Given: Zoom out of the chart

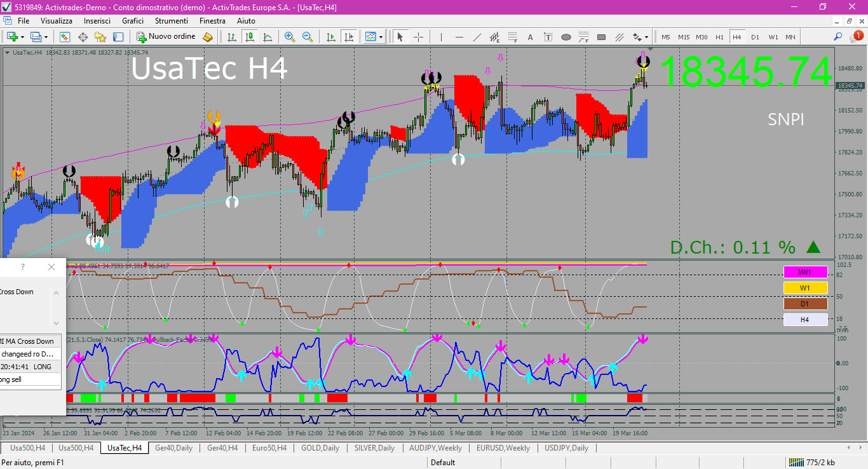Looking at the screenshot, I should coord(308,37).
